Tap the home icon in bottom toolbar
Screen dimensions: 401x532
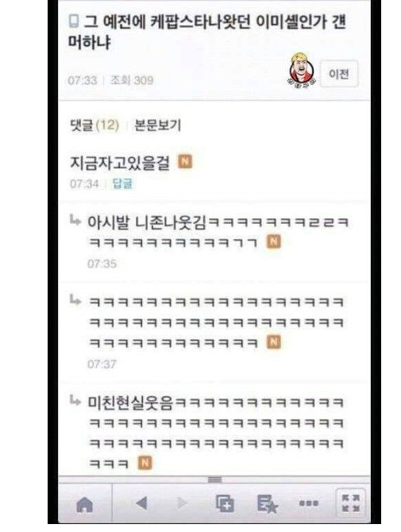click(85, 504)
